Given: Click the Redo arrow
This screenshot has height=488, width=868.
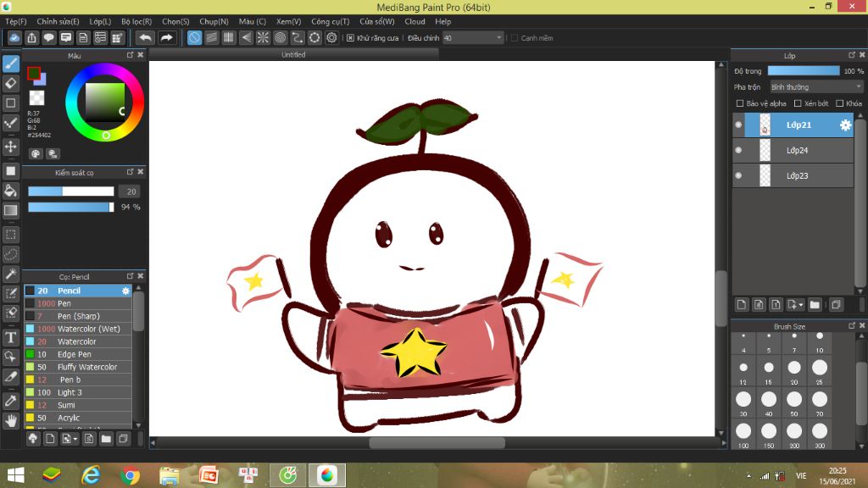Looking at the screenshot, I should coord(166,37).
